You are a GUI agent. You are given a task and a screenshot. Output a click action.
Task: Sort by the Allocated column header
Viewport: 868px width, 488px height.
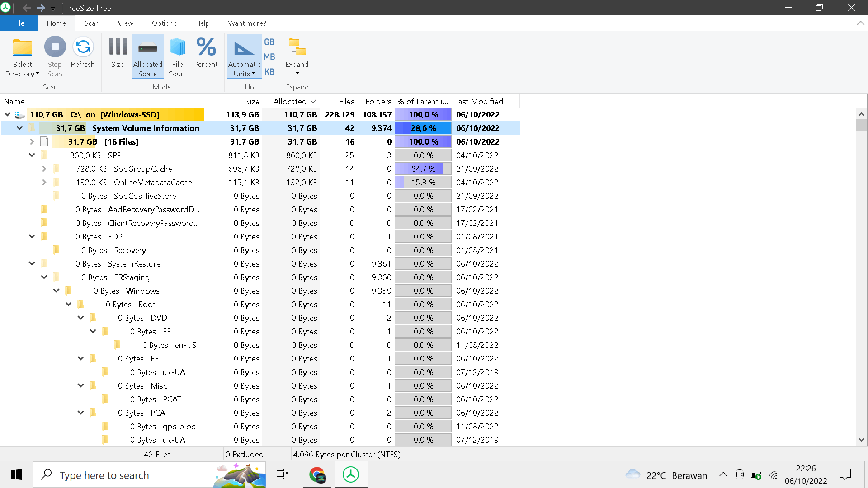291,102
